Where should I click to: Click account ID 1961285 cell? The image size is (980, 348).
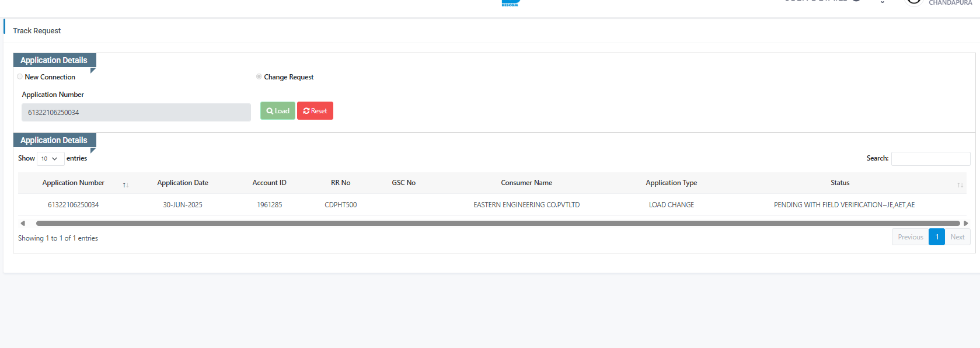270,205
